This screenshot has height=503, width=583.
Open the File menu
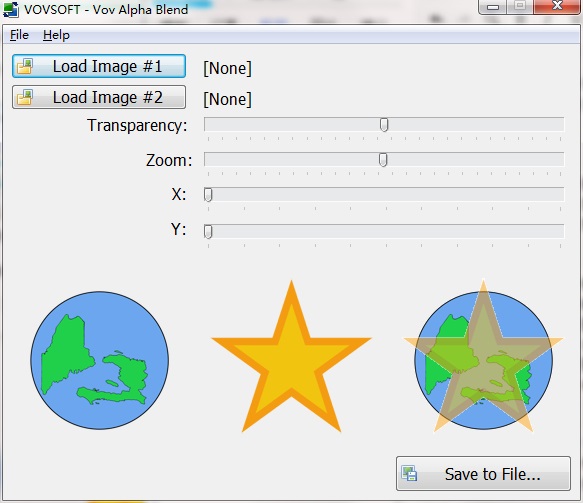(x=19, y=35)
